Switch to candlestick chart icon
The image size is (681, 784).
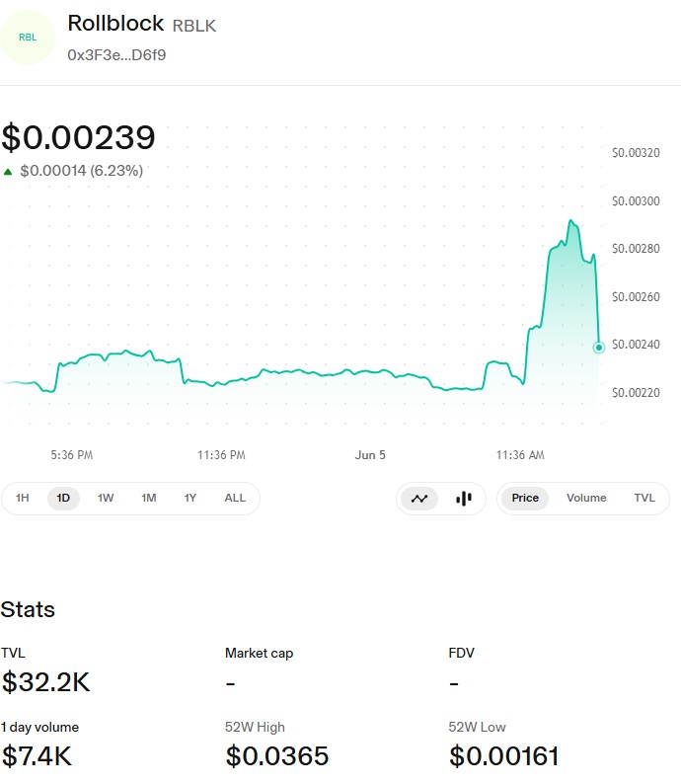464,498
